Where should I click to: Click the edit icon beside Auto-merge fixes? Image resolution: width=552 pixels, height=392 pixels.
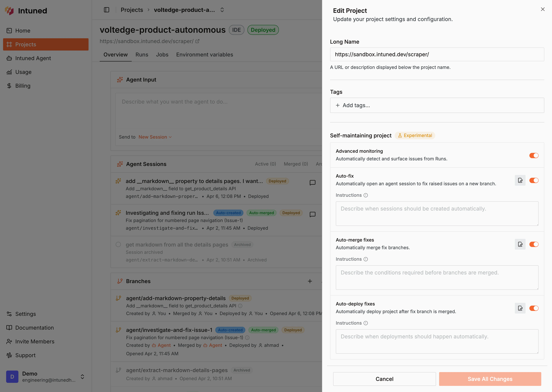[520, 244]
